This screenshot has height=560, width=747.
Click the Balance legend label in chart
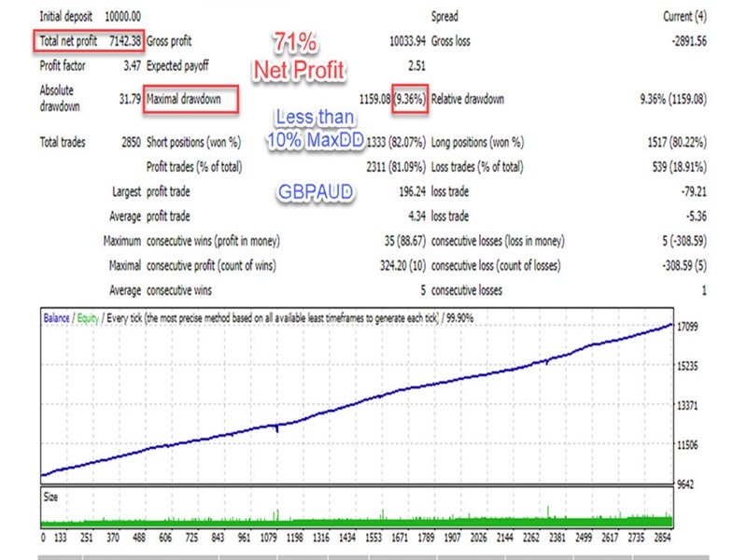point(56,318)
